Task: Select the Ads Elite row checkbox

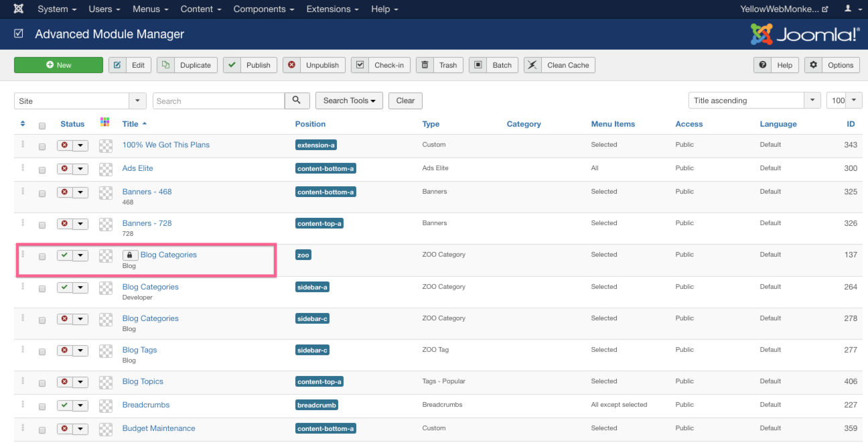Action: pos(42,170)
